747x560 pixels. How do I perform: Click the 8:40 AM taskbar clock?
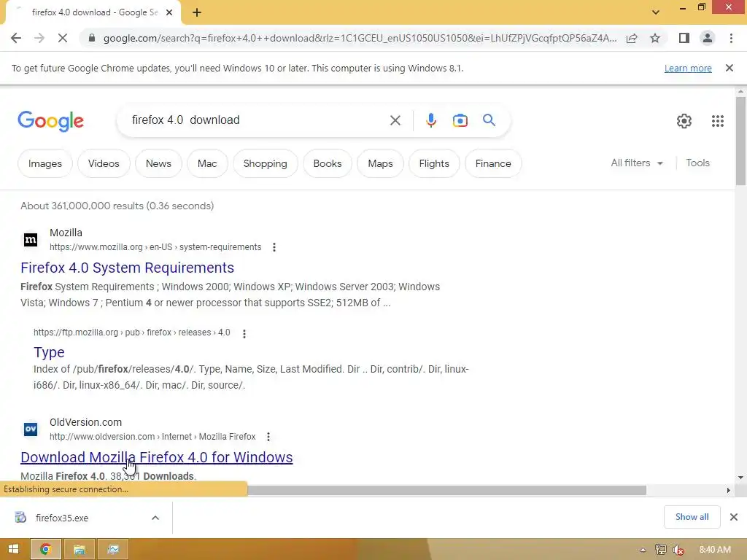(715, 550)
